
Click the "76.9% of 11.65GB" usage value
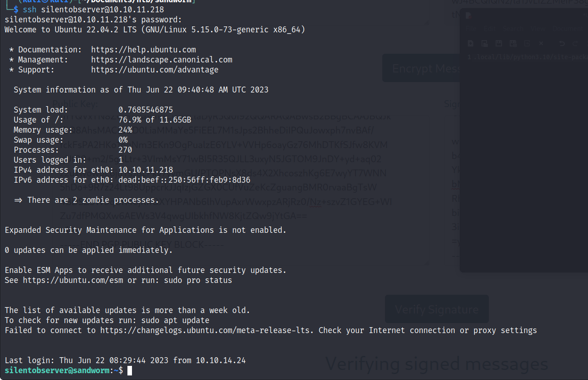155,120
